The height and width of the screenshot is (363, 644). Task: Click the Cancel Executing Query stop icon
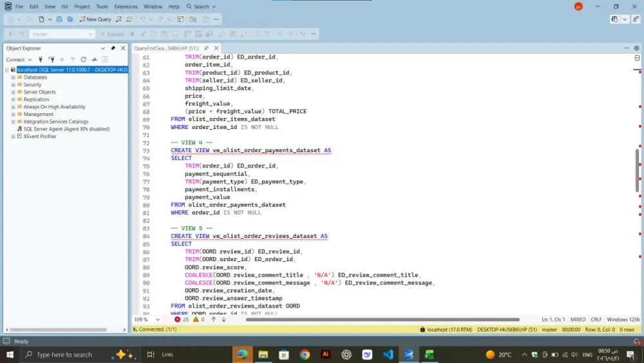(132, 34)
